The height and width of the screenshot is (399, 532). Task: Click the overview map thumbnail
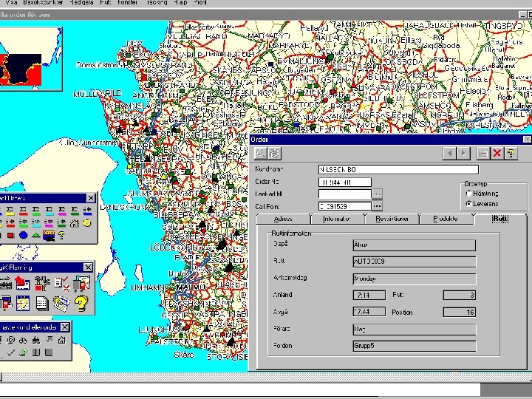point(30,58)
